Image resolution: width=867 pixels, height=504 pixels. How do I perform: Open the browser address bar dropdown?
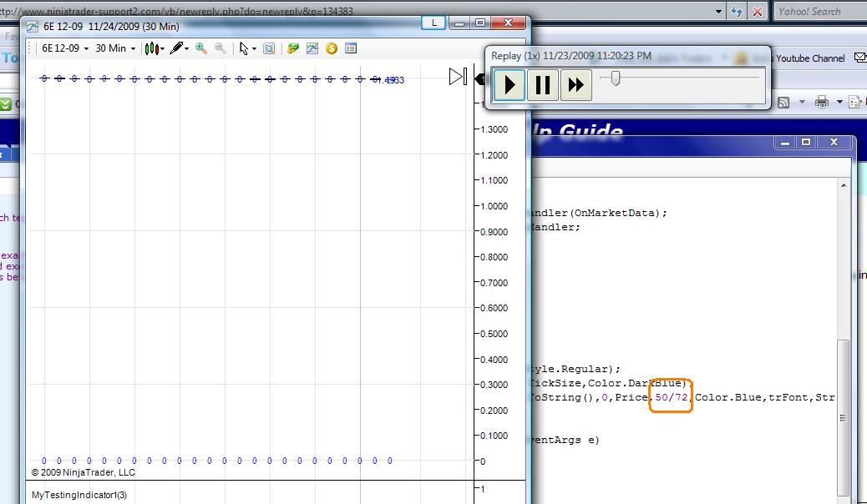click(x=718, y=11)
